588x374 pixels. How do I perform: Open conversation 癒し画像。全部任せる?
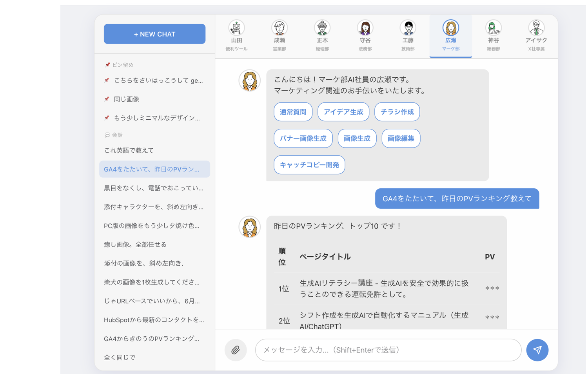click(154, 244)
